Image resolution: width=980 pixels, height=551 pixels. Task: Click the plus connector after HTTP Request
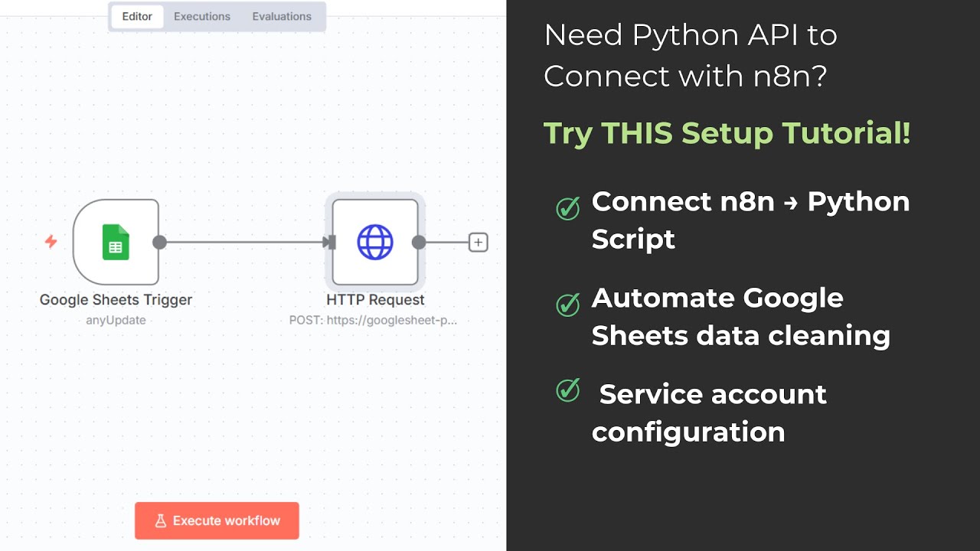pyautogui.click(x=478, y=243)
